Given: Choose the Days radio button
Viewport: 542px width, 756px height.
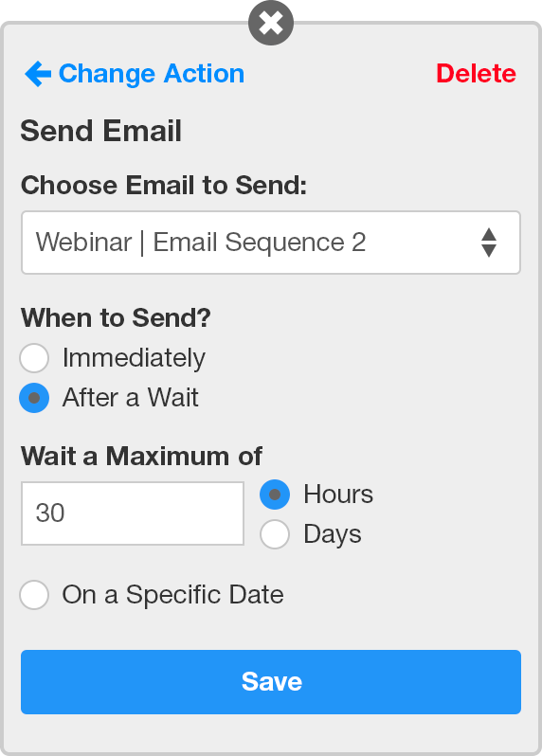Looking at the screenshot, I should click(275, 534).
